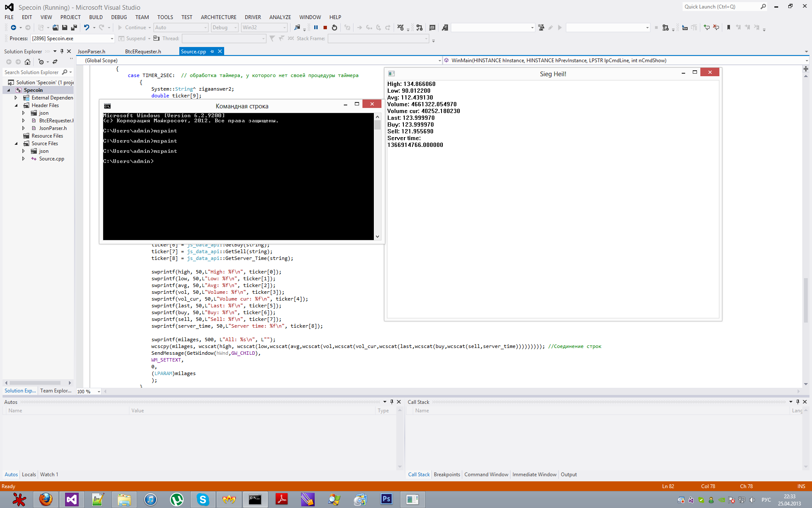Open Skype from the taskbar
Viewport: 812px width, 508px height.
click(x=203, y=500)
